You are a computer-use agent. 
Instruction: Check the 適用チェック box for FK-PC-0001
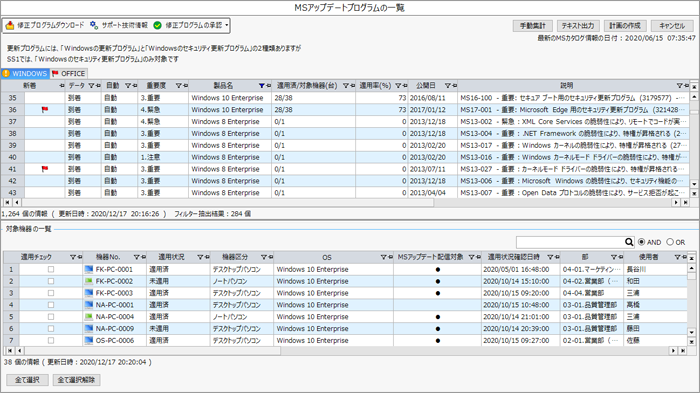pos(51,269)
